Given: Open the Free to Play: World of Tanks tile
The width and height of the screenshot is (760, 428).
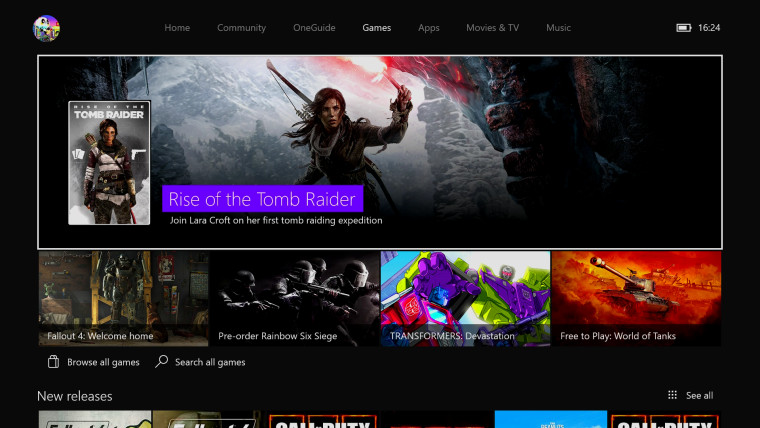Looking at the screenshot, I should [636, 299].
